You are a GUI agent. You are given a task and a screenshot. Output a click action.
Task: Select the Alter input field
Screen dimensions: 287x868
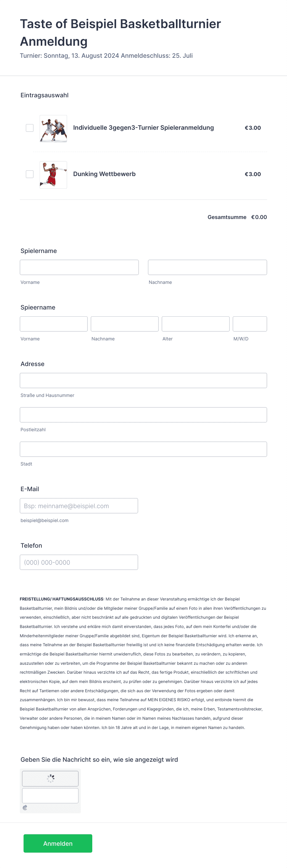pos(196,324)
